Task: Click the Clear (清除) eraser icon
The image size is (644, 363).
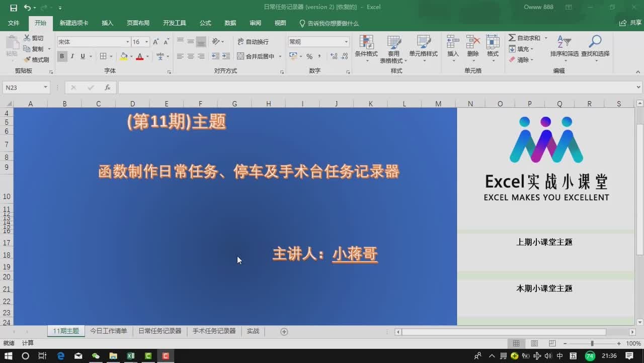Action: click(512, 59)
